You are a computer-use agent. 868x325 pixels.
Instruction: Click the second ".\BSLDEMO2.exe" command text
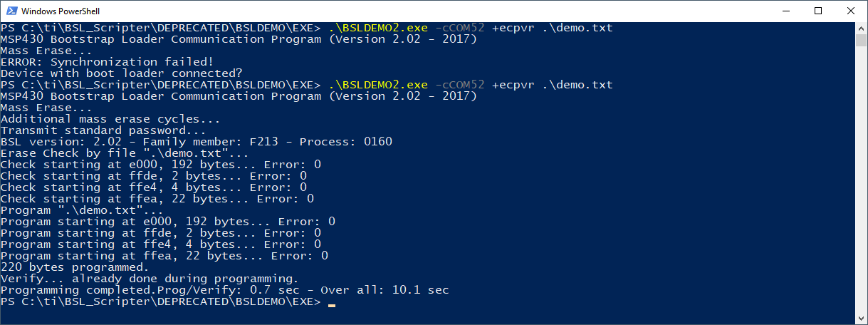(377, 85)
